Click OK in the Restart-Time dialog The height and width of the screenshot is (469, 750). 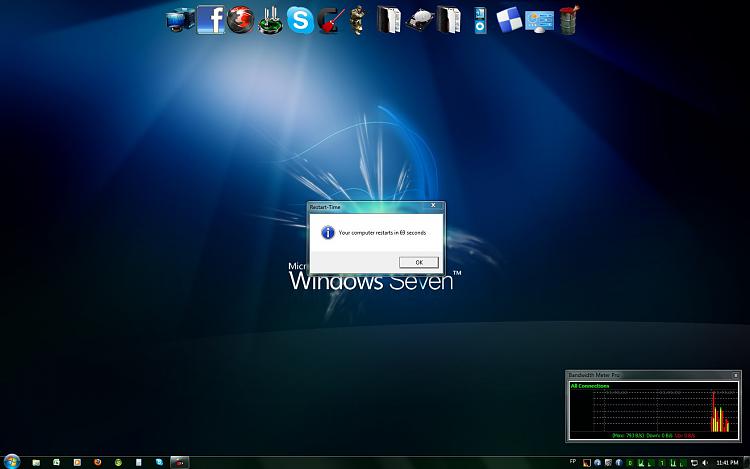(419, 262)
